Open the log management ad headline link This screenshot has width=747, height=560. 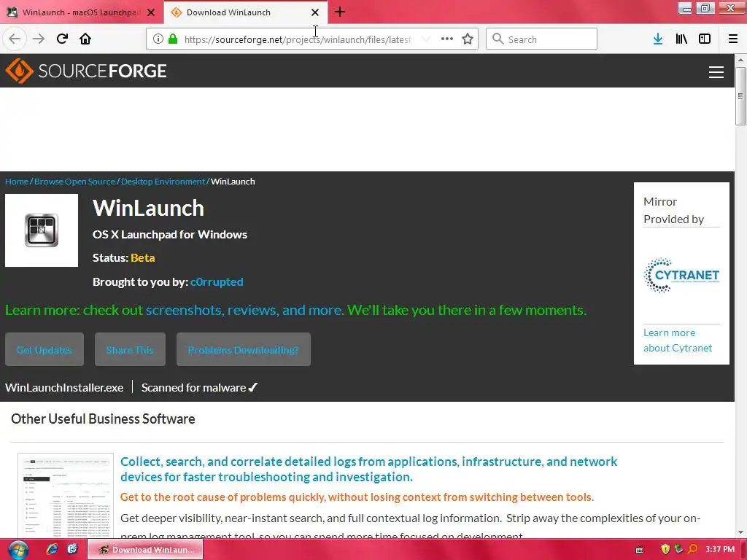pos(368,469)
